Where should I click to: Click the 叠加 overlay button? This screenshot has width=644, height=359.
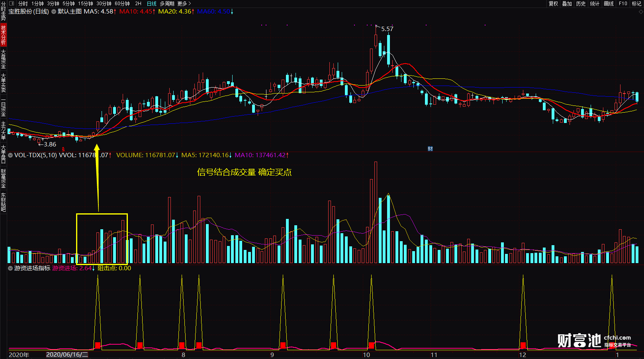567,4
